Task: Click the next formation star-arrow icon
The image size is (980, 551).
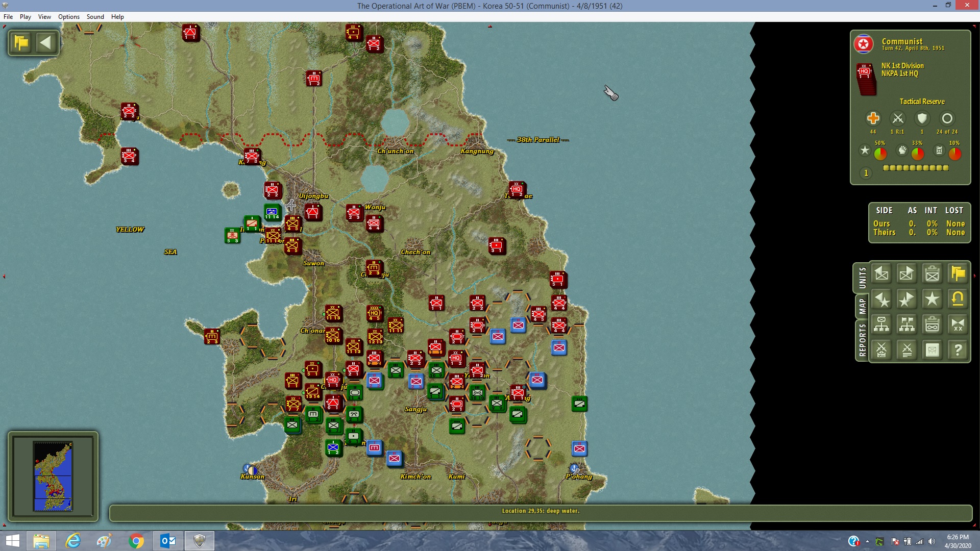Action: click(x=907, y=299)
